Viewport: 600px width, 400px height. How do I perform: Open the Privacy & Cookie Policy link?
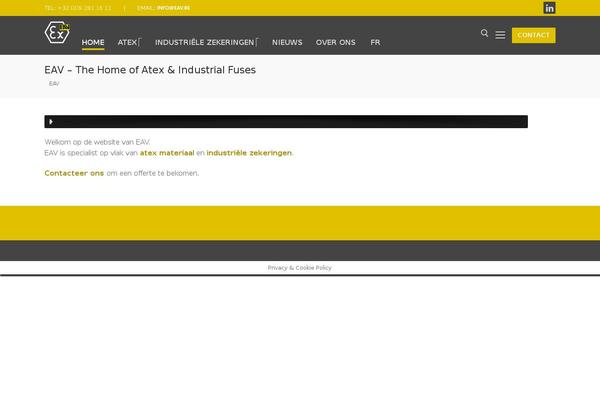[300, 268]
